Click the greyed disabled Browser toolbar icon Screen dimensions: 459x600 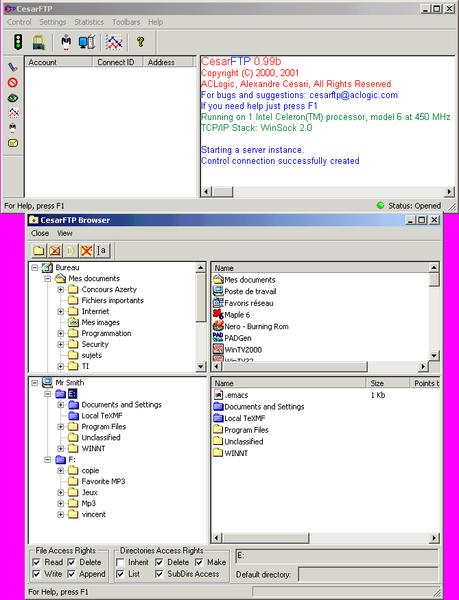(x=71, y=251)
